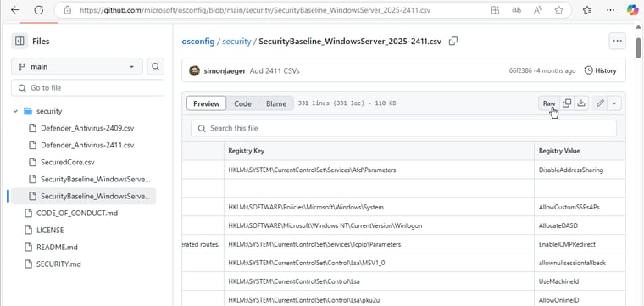Switch to the Code tab

pyautogui.click(x=242, y=103)
